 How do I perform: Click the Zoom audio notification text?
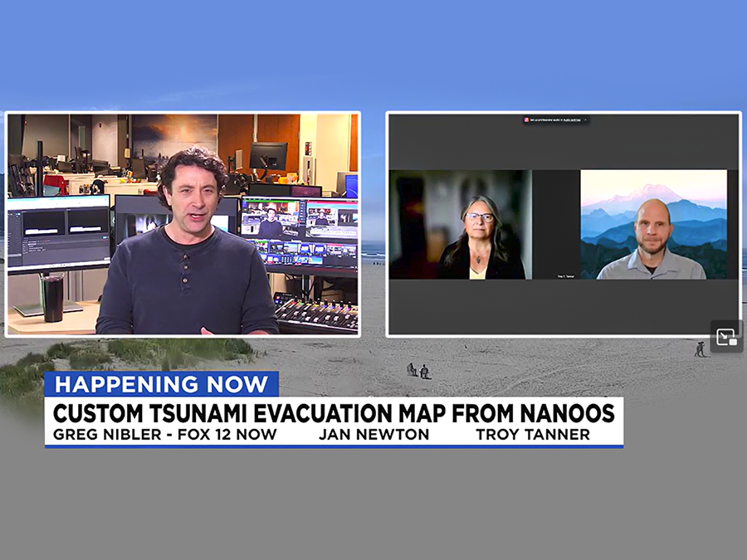tap(555, 120)
